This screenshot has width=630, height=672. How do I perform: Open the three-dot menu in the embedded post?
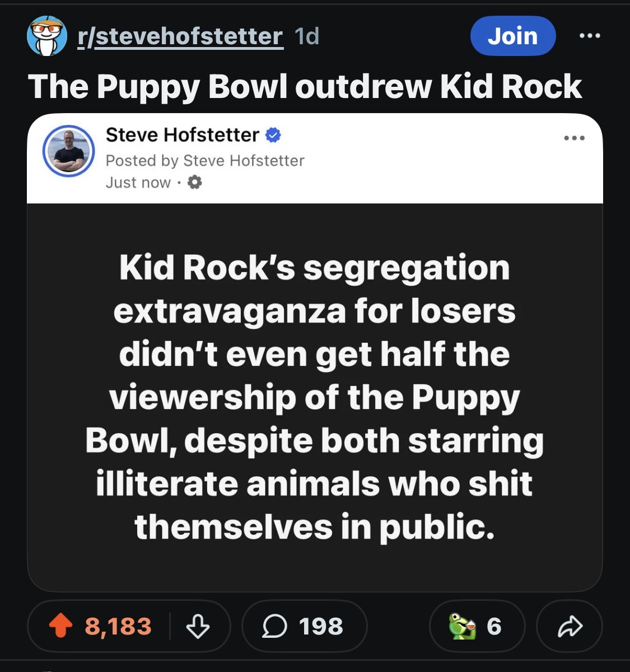[x=575, y=138]
